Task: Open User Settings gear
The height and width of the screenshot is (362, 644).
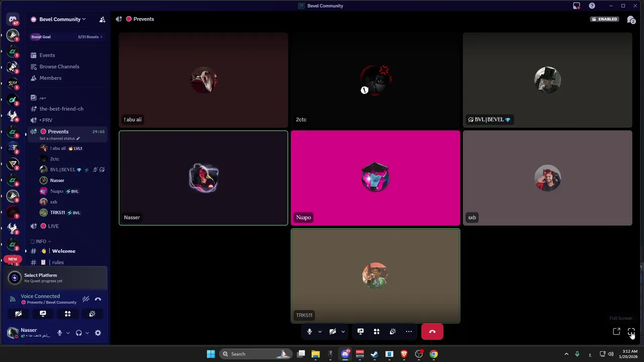Action: (x=98, y=333)
